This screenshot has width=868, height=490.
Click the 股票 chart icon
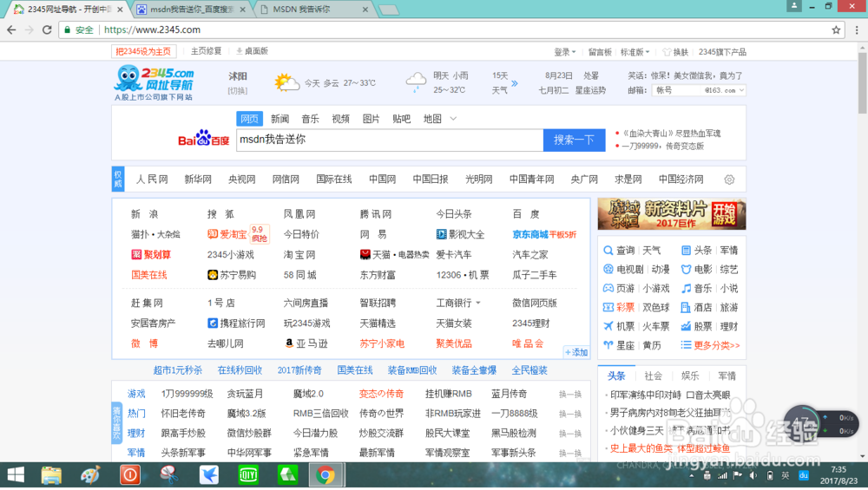coord(686,326)
